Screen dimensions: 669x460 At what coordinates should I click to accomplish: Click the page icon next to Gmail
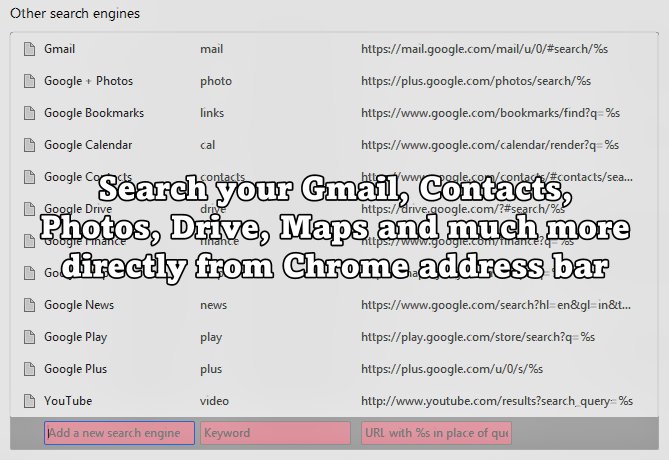(29, 49)
